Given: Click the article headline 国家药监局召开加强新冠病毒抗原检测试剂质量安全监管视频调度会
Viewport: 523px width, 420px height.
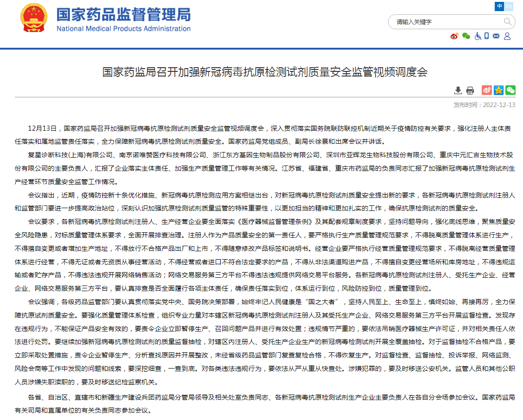Looking at the screenshot, I should [x=265, y=72].
